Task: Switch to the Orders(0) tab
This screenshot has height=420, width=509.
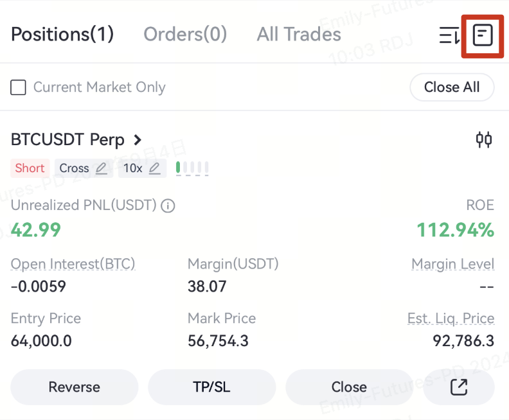Action: pos(185,34)
